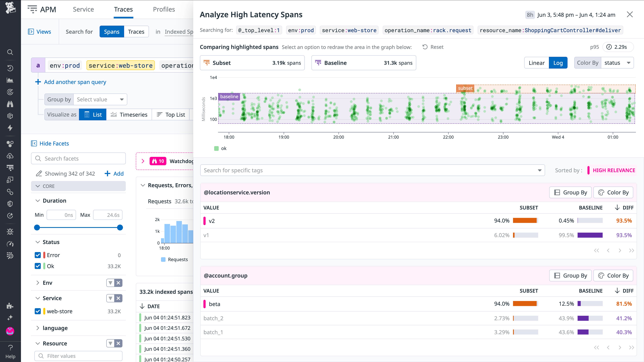Uncheck the web-store service filter

click(x=38, y=311)
